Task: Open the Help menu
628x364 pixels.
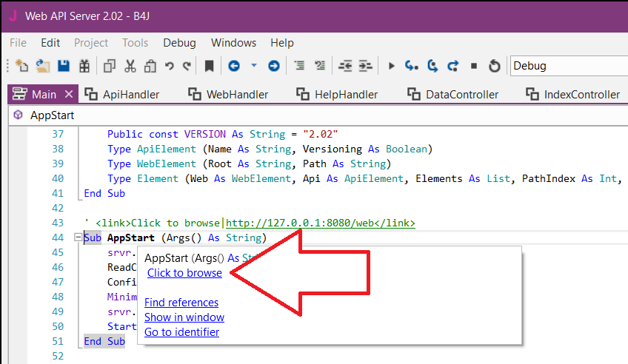Action: click(x=282, y=43)
